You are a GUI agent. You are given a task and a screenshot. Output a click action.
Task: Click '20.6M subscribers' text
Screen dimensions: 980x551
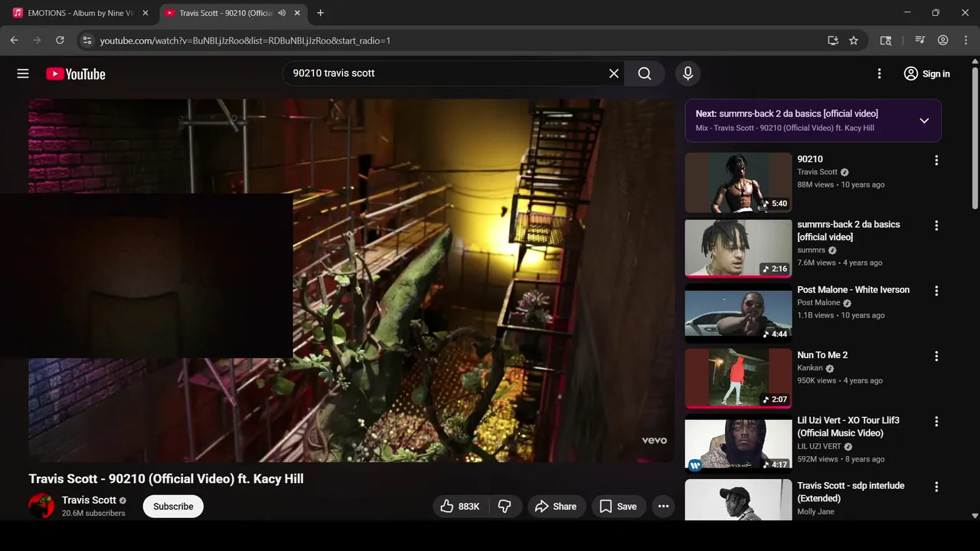[x=93, y=514]
